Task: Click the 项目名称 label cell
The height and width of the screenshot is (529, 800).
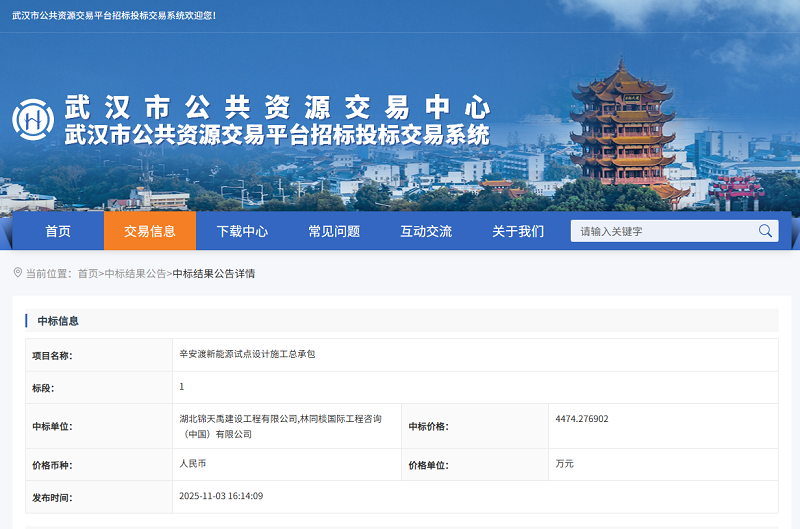Action: (x=99, y=355)
